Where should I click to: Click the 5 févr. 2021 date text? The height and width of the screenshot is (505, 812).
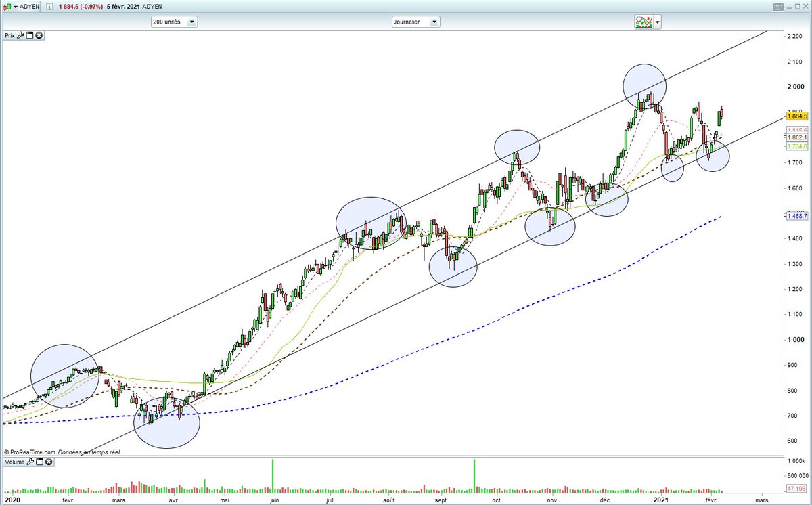point(124,6)
